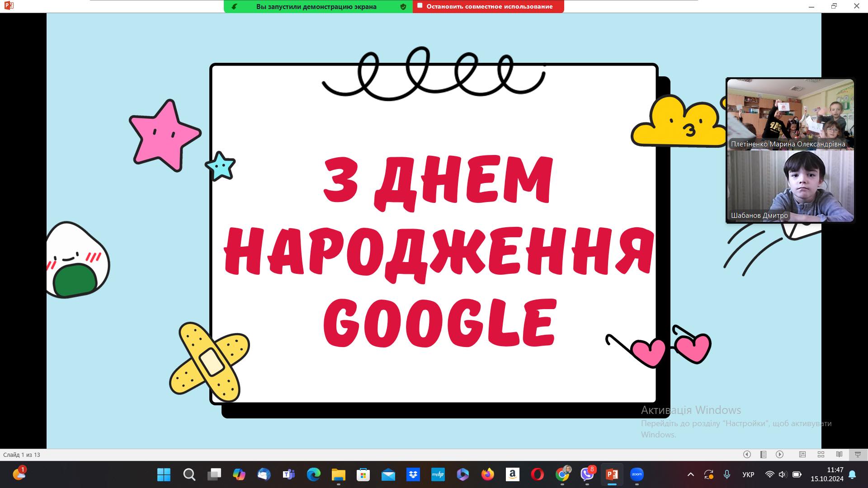Image resolution: width=868 pixels, height=488 pixels.
Task: Switch to Reading view
Action: [x=839, y=455]
